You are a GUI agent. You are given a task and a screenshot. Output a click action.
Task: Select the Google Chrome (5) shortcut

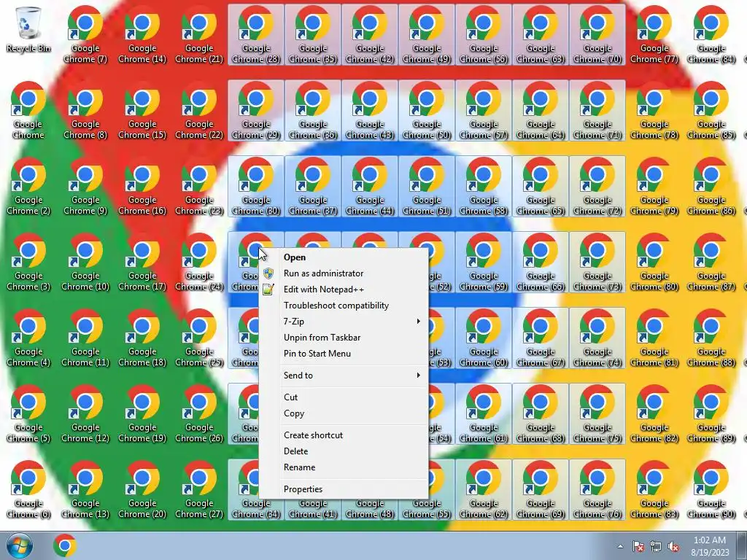[28, 413]
